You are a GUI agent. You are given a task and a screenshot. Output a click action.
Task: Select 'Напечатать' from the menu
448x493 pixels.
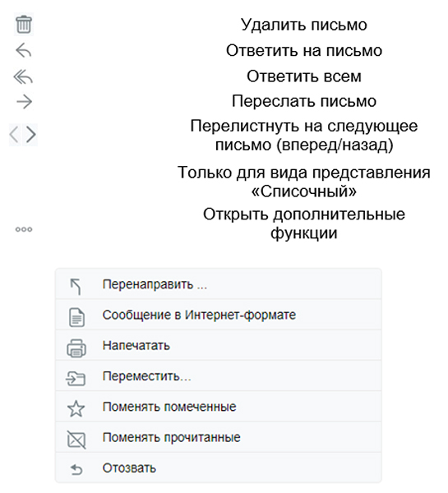pos(219,345)
